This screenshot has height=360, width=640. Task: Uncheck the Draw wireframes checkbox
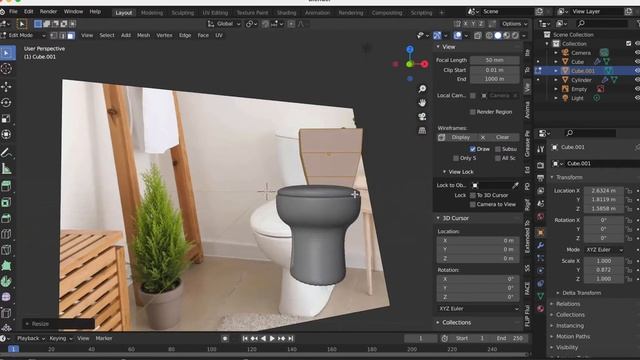pyautogui.click(x=473, y=149)
